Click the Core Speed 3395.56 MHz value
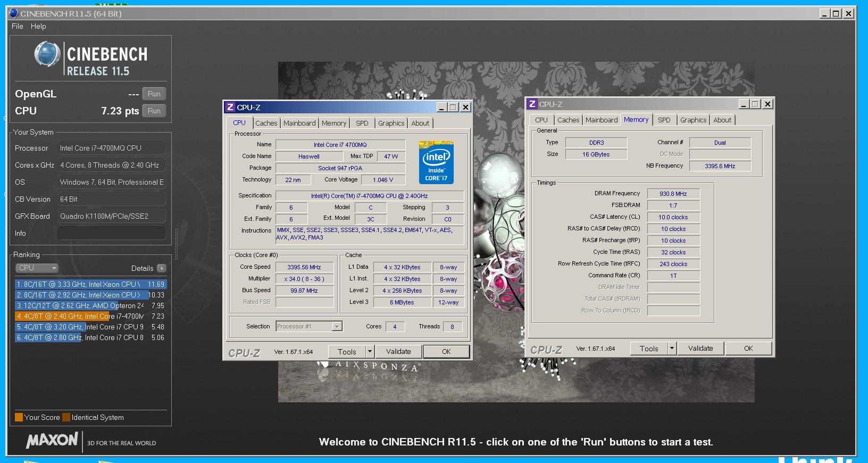Viewport: 868px width, 463px height. pos(304,267)
